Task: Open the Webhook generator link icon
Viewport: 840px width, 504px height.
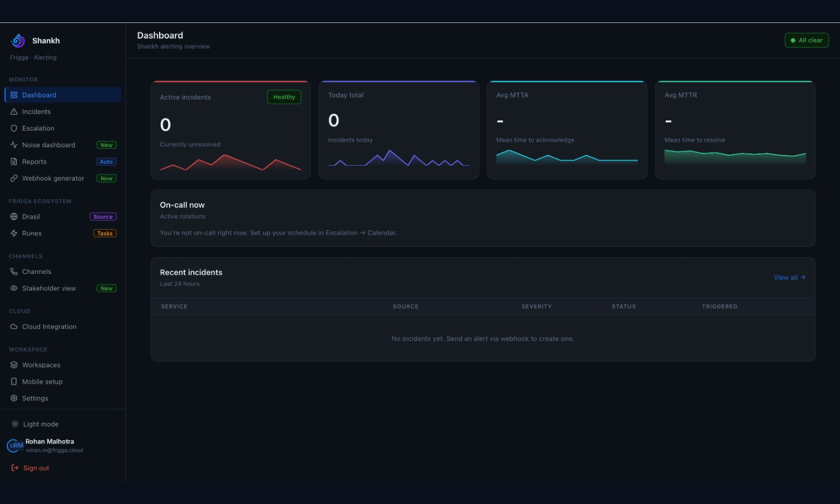Action: pyautogui.click(x=14, y=178)
